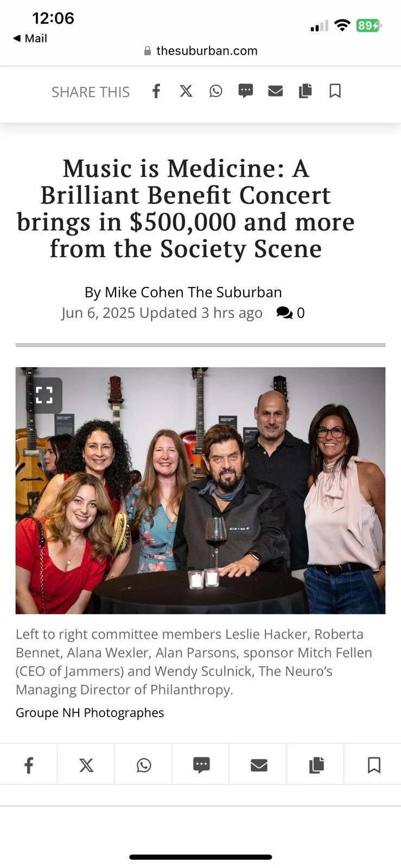Email article using bottom envelope button
The height and width of the screenshot is (868, 401).
coord(259,765)
